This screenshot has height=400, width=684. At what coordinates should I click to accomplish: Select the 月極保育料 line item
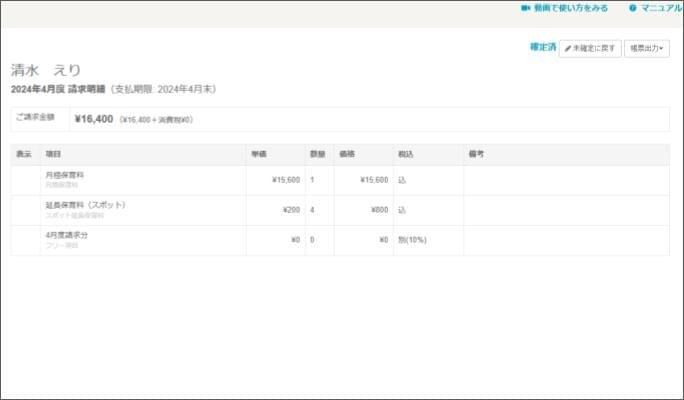[65, 175]
